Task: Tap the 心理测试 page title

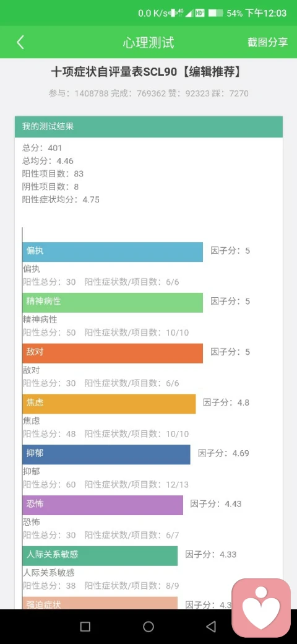Action: pyautogui.click(x=148, y=42)
